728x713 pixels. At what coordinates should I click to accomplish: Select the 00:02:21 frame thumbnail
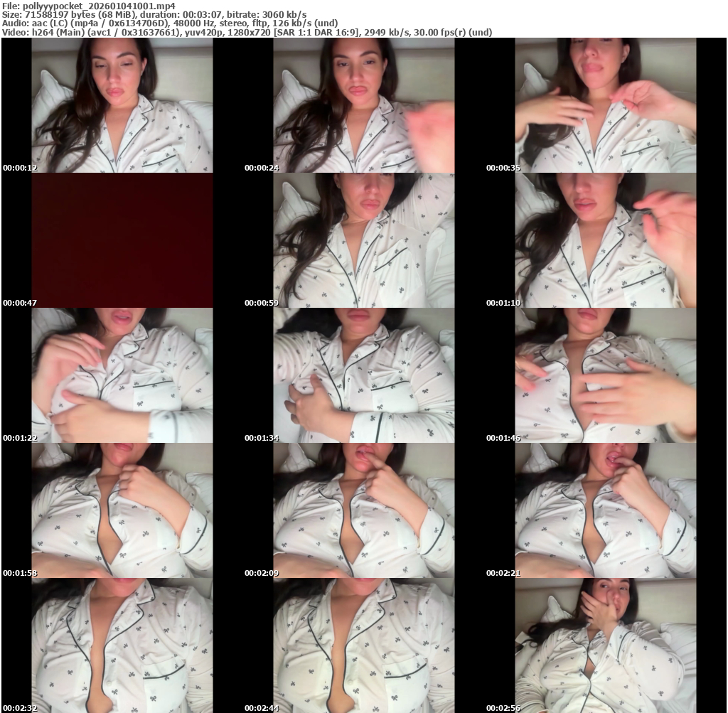[x=605, y=510]
